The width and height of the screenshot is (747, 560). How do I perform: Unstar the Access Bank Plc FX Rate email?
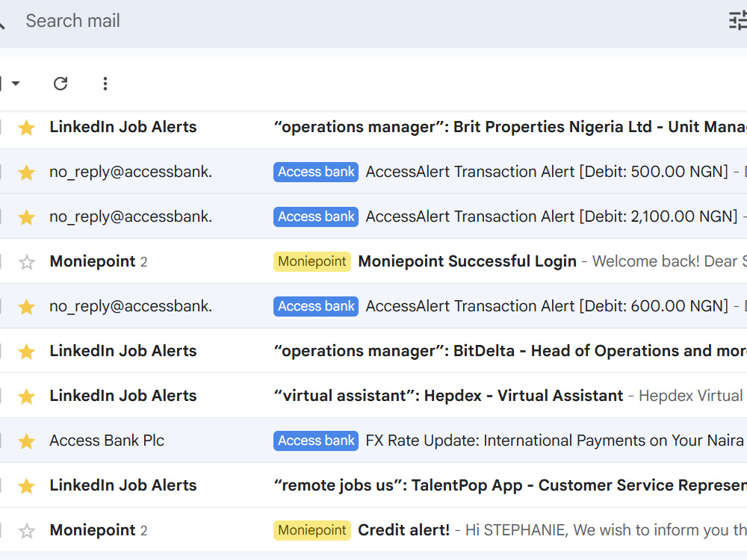click(x=27, y=441)
